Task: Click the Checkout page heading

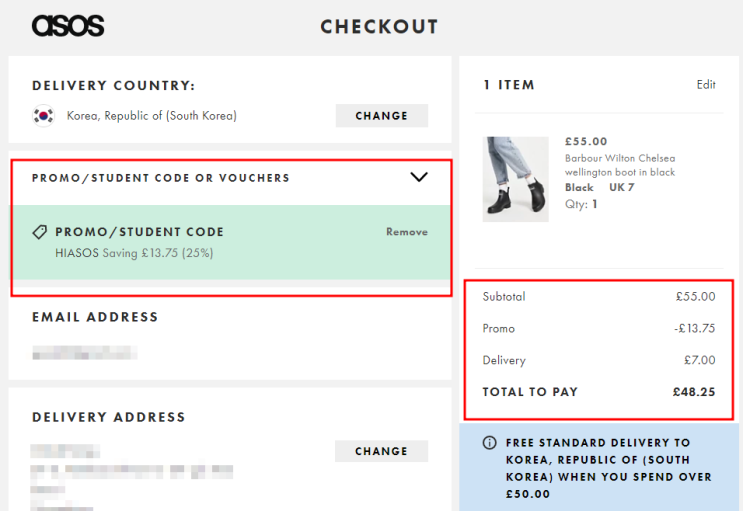Action: 379,27
